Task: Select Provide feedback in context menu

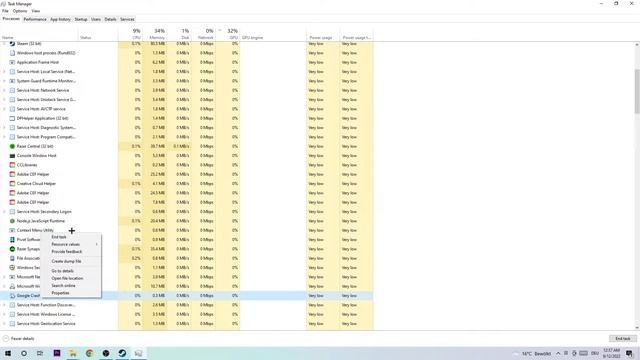Action: pyautogui.click(x=71, y=252)
